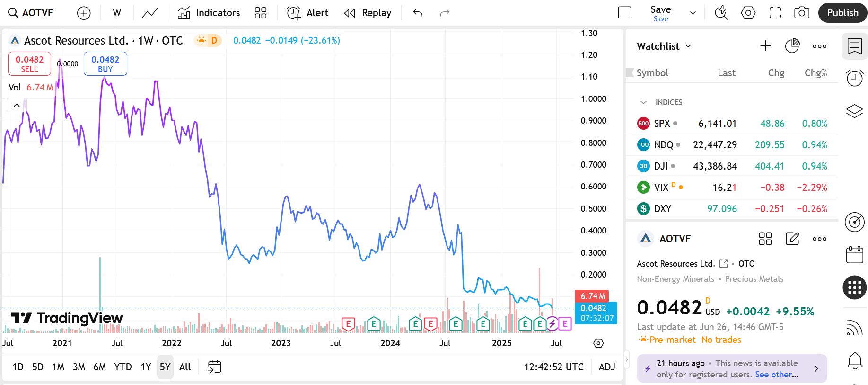
Task: Sort the watchlist by Last column
Action: click(x=726, y=73)
